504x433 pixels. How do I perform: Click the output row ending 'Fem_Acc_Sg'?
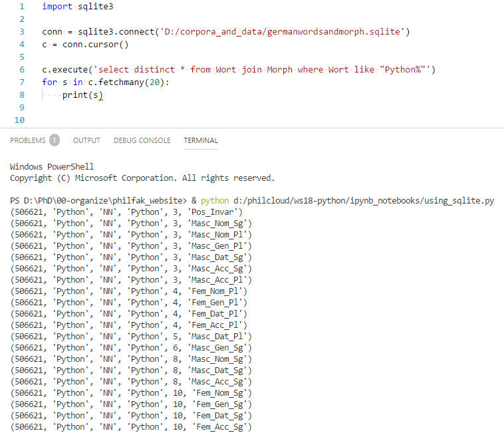(131, 427)
